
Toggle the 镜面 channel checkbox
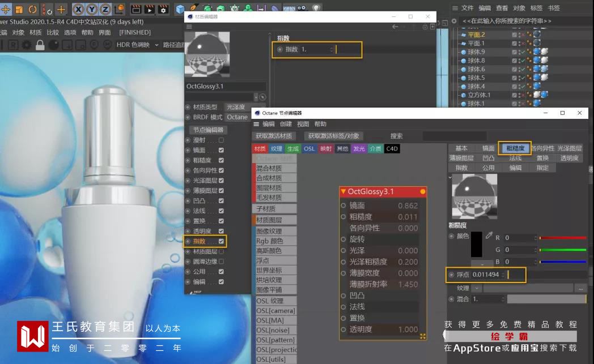[x=221, y=150]
